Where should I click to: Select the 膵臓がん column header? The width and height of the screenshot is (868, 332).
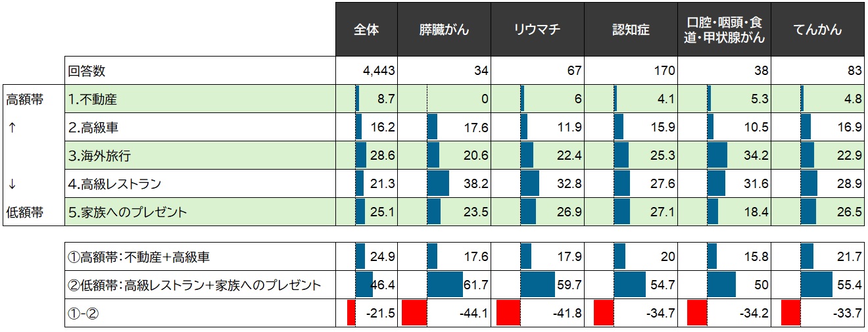coord(444,30)
